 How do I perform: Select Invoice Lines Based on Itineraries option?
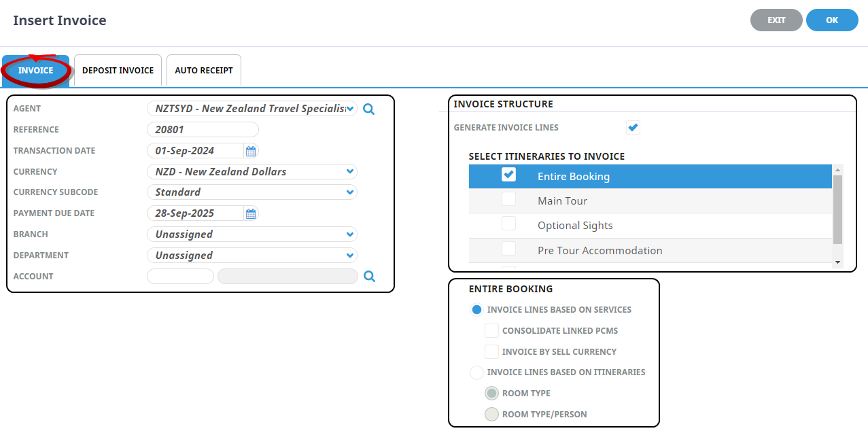tap(477, 372)
